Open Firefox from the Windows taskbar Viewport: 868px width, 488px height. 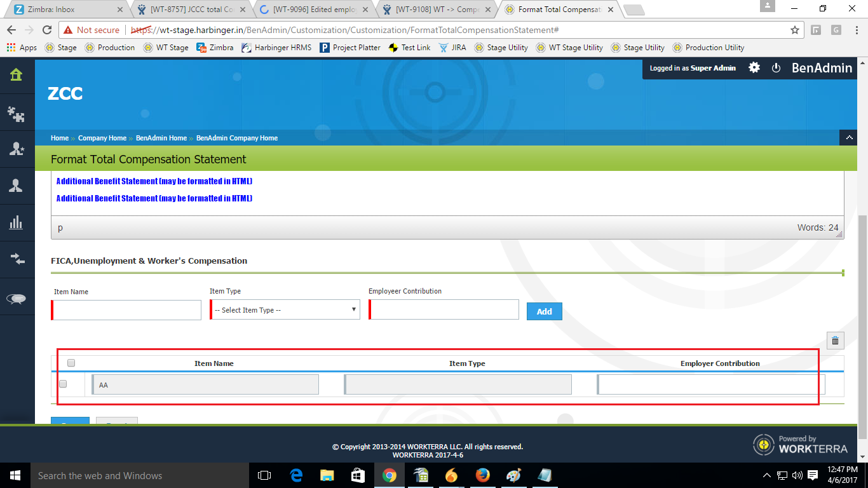[x=482, y=475]
